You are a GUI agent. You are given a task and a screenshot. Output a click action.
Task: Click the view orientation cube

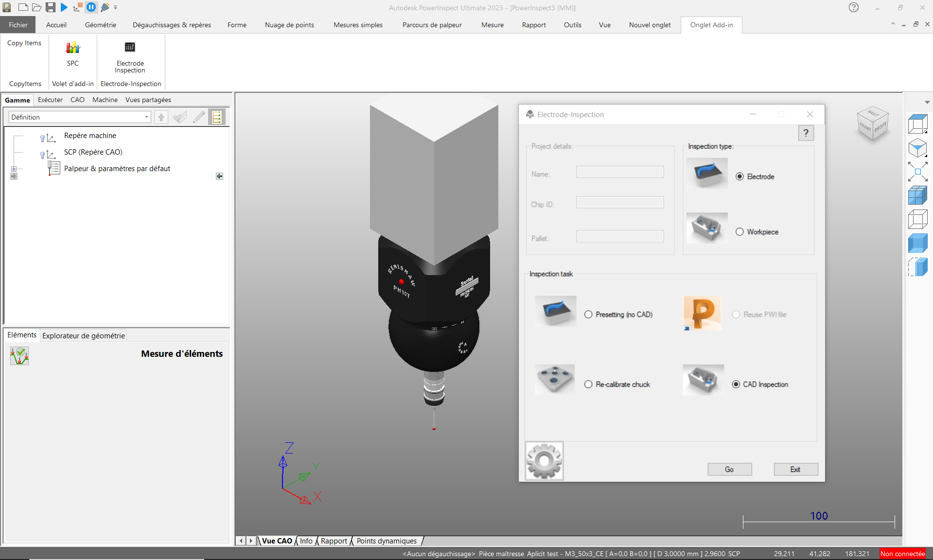pyautogui.click(x=873, y=123)
